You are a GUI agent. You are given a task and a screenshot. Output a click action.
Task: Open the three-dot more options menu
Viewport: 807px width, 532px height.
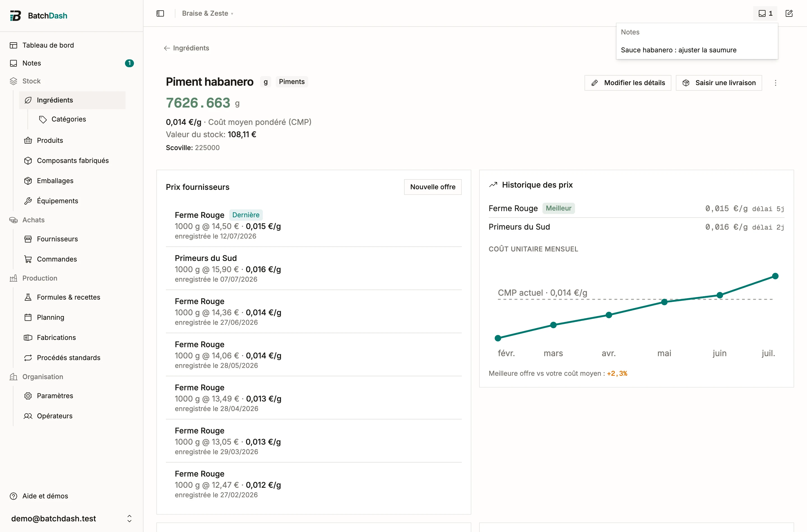click(775, 83)
